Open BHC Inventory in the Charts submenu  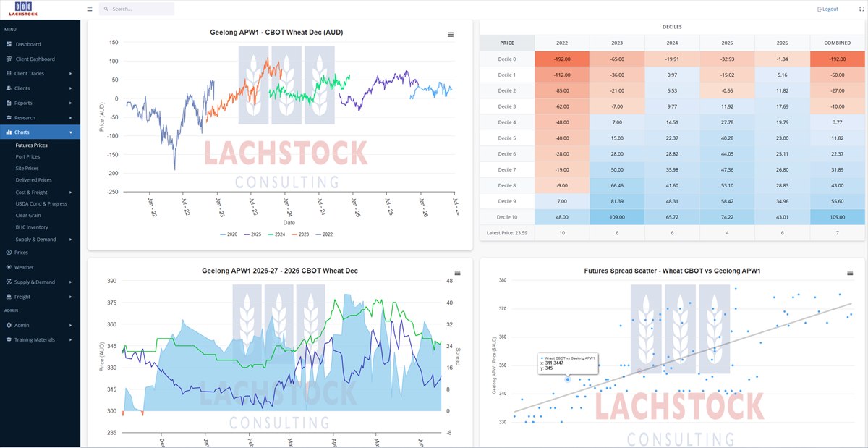(32, 227)
